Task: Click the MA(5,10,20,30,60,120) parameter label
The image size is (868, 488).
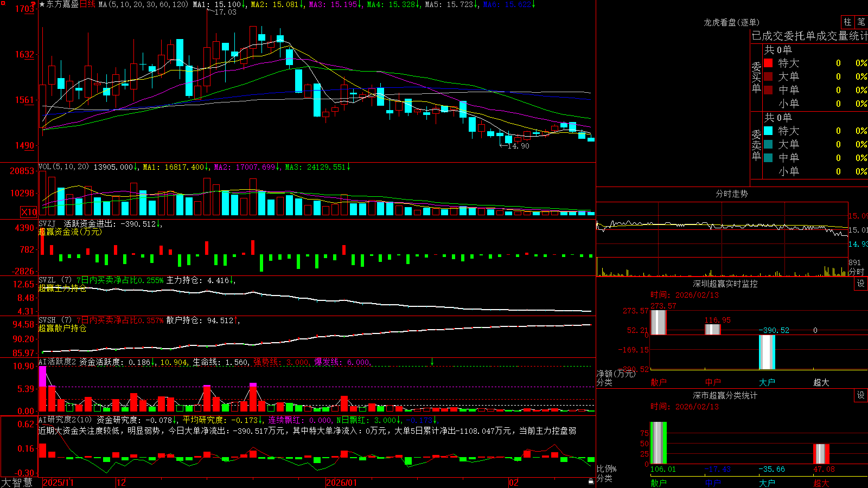Action: (x=143, y=4)
